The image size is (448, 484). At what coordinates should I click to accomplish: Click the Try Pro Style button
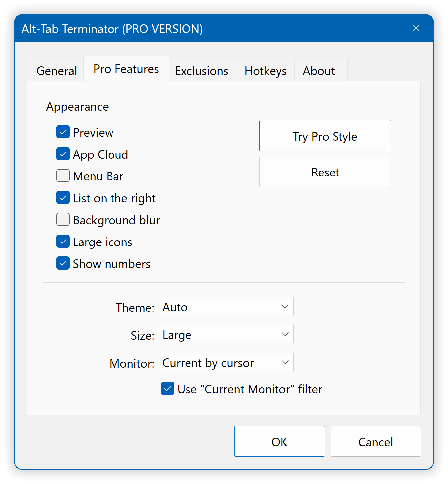pos(325,136)
